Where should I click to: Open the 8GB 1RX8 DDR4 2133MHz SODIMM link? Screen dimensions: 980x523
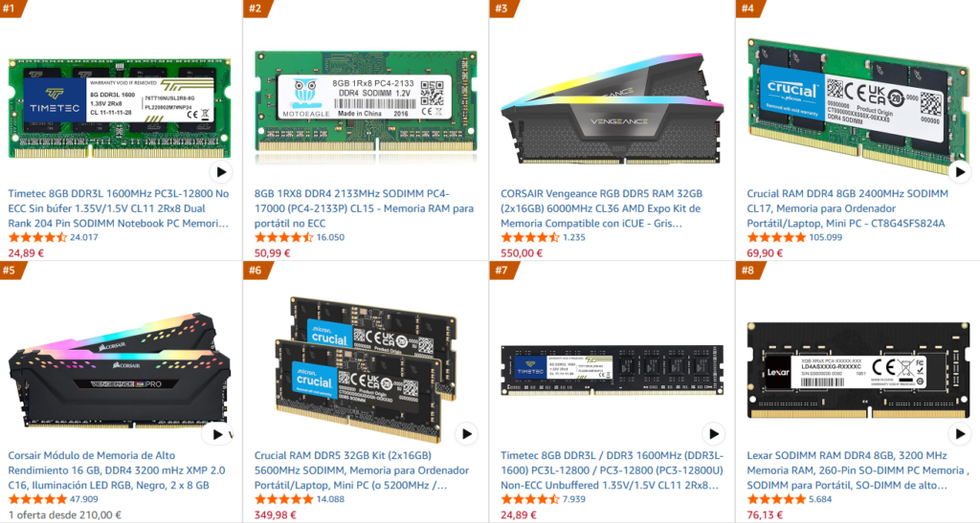click(x=365, y=208)
